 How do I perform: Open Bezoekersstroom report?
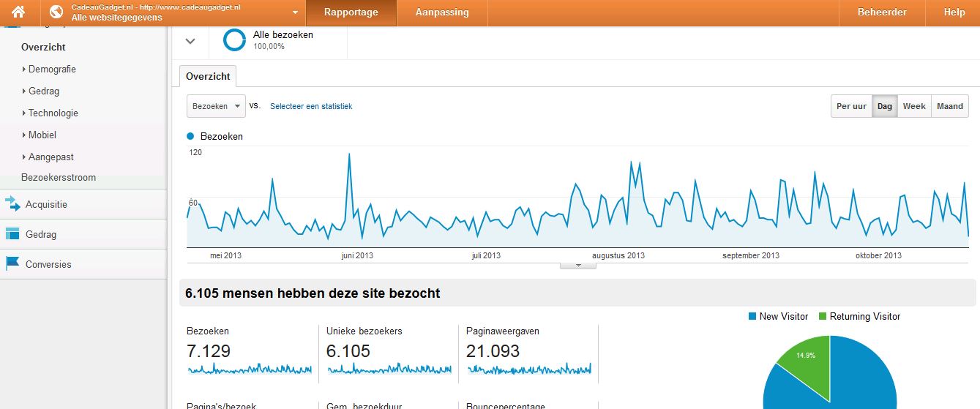[59, 177]
